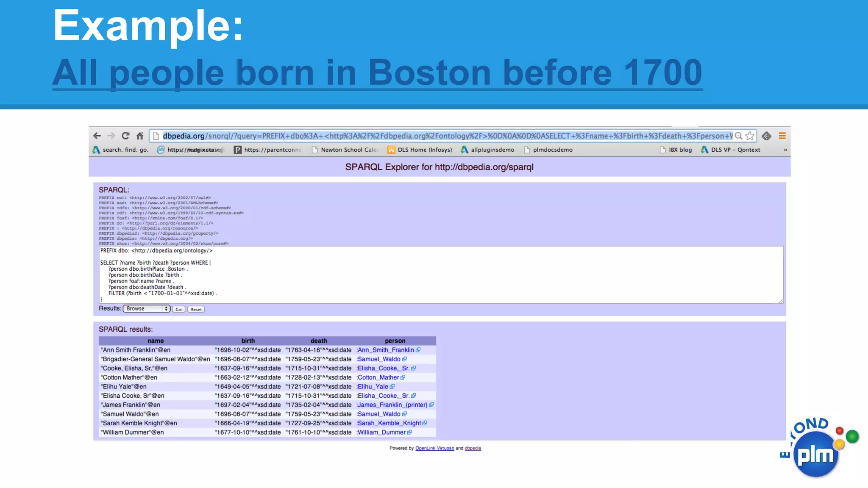Open external link icon beside Cotton_Mather
This screenshot has width=868, height=488.
tap(403, 377)
